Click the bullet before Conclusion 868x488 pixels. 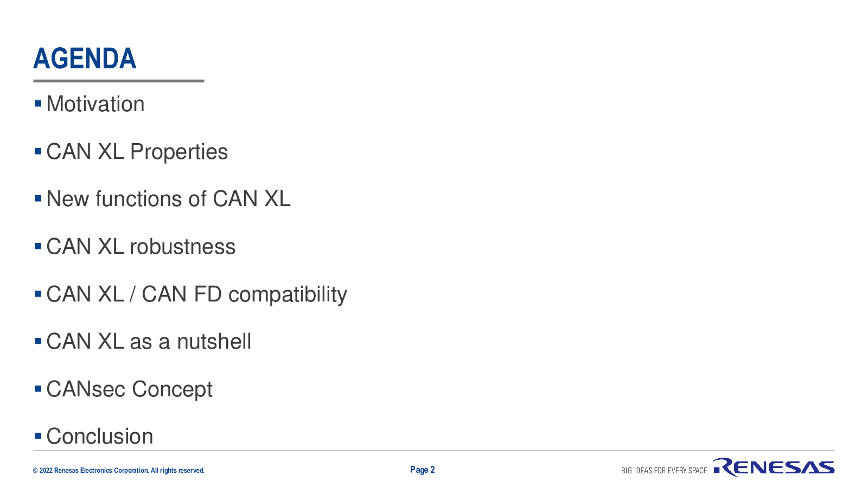tap(38, 435)
